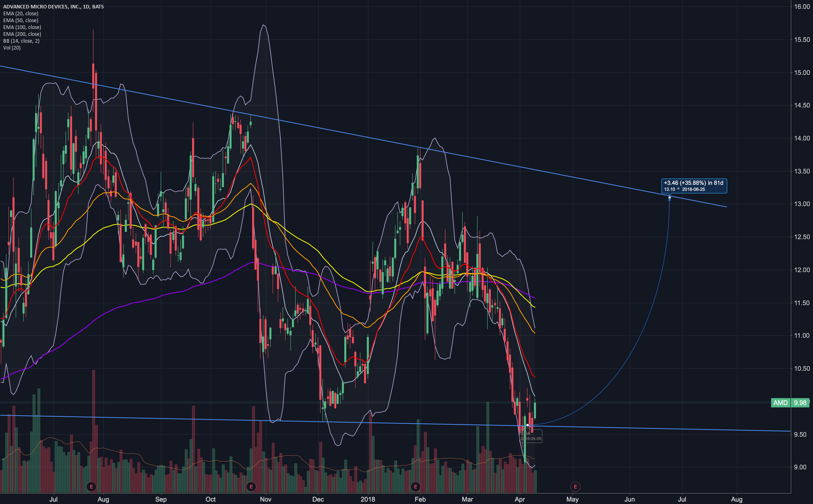Viewport: 813px width, 504px height.
Task: Click the upcoming earnings marker in May
Action: coord(575,487)
